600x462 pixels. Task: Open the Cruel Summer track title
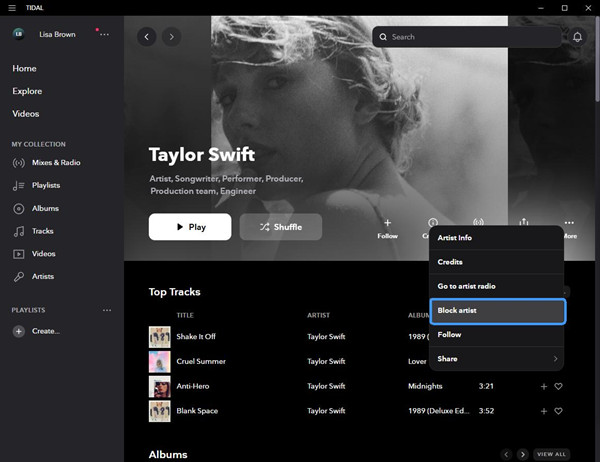pos(201,361)
